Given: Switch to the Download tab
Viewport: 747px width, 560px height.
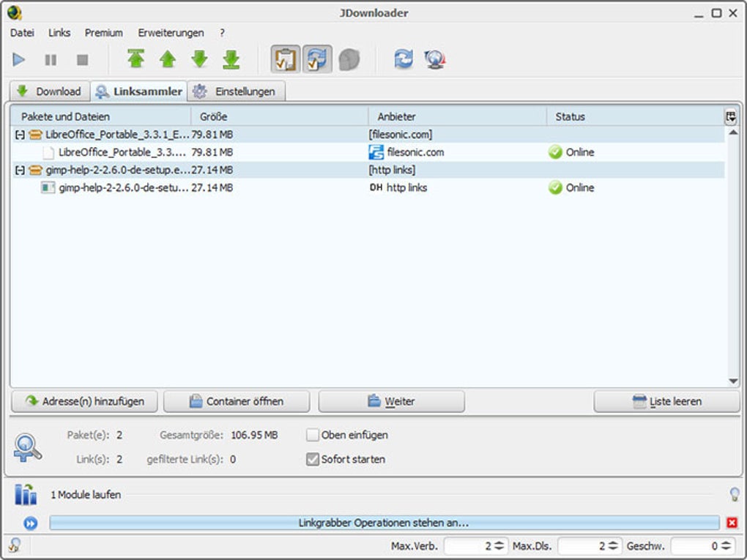Looking at the screenshot, I should (x=50, y=92).
